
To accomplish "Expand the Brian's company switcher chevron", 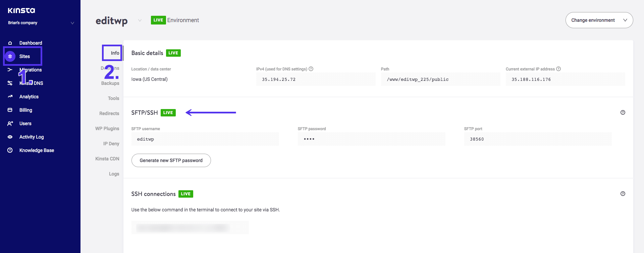I will 72,23.
